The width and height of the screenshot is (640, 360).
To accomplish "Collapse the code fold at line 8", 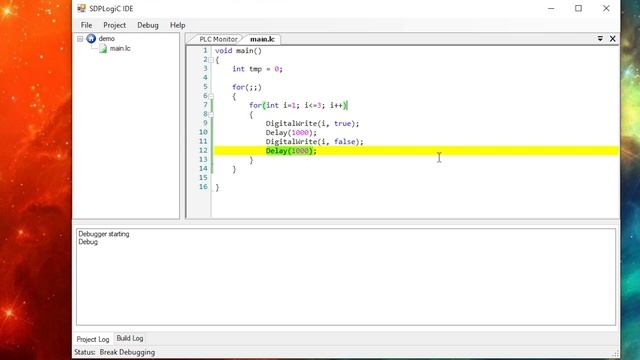I will 211,114.
